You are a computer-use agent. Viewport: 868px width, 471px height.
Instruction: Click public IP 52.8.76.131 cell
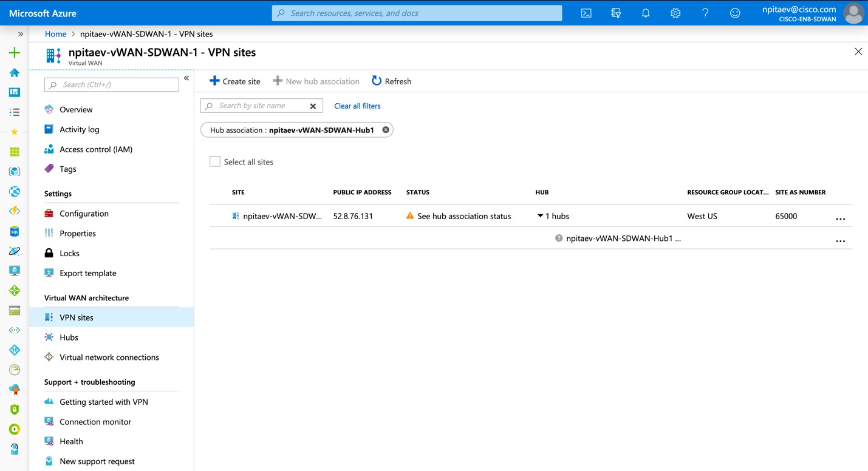353,216
